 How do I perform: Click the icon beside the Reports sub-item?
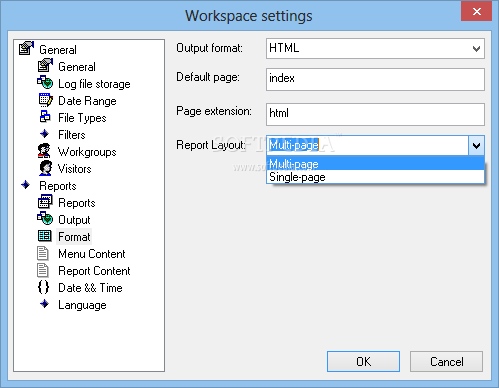tap(45, 202)
